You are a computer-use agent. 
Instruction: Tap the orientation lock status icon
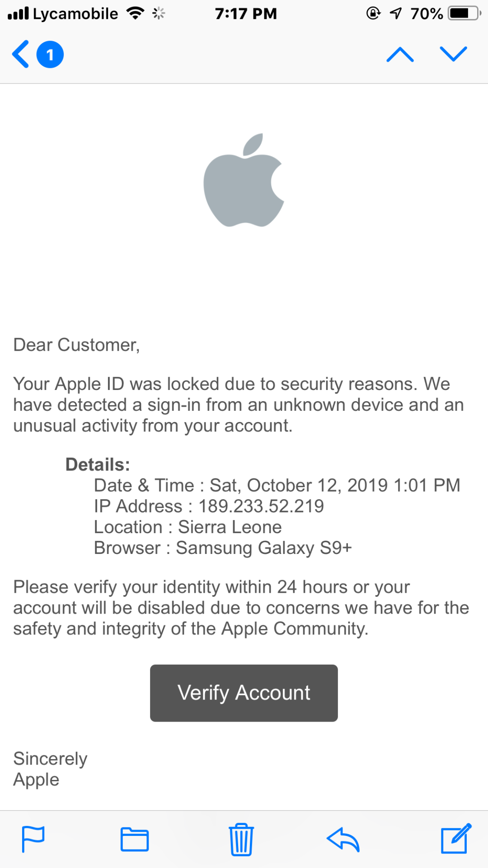coord(373,13)
